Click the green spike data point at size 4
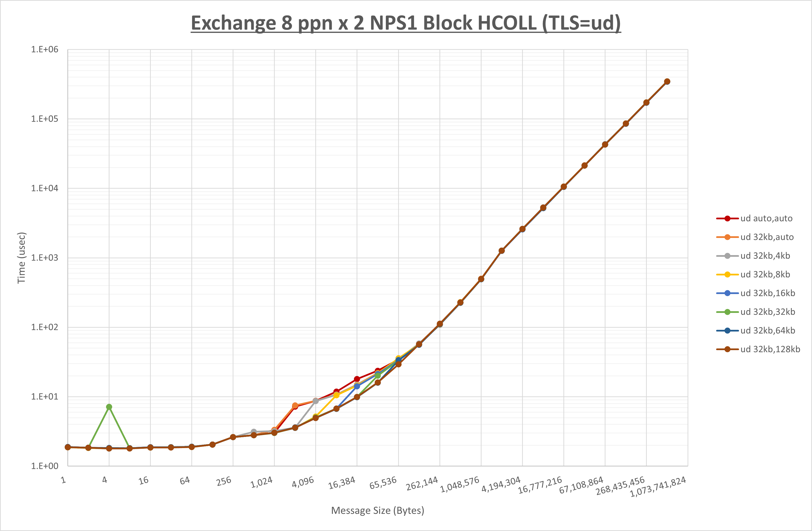812x531 pixels. 109,406
